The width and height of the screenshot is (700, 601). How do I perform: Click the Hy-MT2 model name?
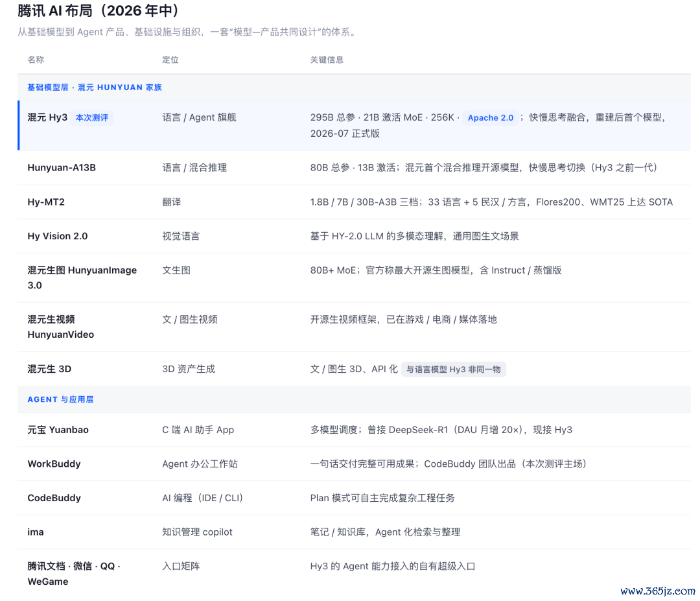(46, 202)
